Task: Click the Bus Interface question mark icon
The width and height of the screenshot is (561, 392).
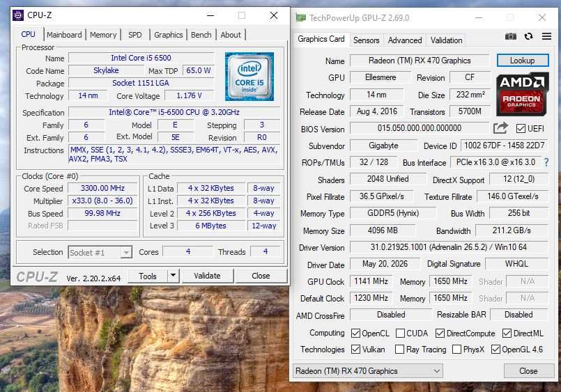Action: coord(546,162)
